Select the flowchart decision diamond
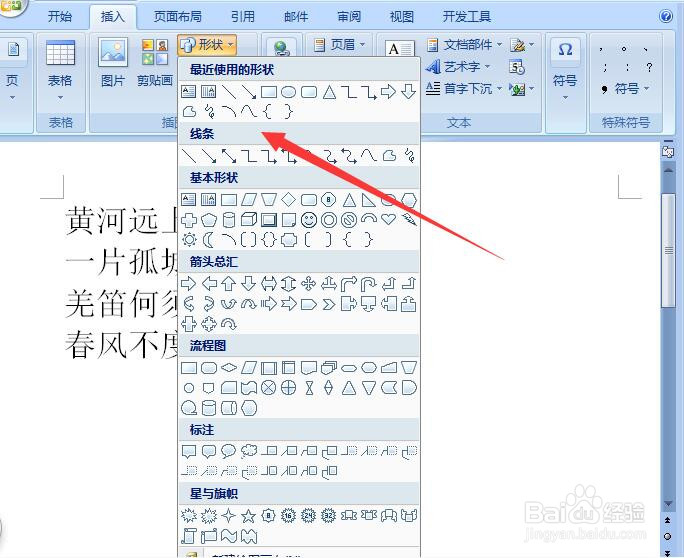The height and width of the screenshot is (558, 684). coord(229,367)
